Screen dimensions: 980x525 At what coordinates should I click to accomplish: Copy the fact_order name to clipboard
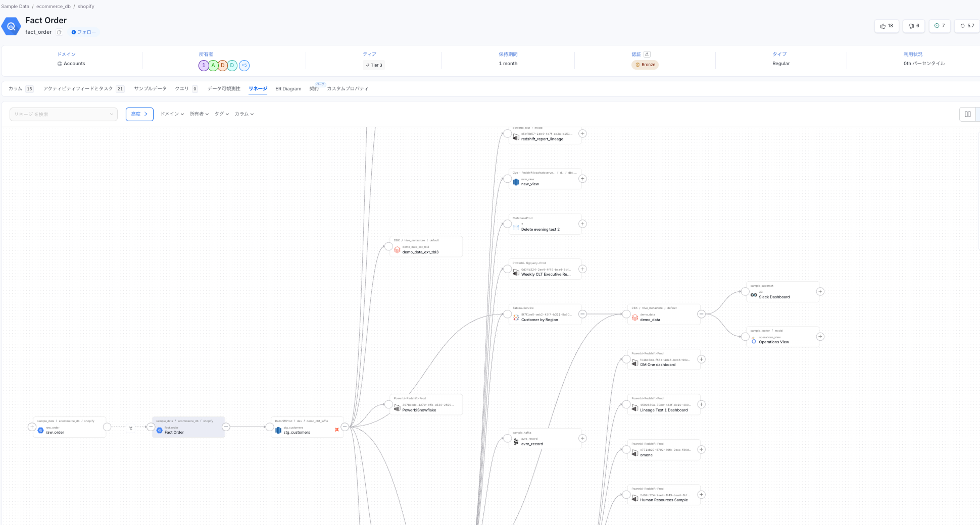pos(59,32)
